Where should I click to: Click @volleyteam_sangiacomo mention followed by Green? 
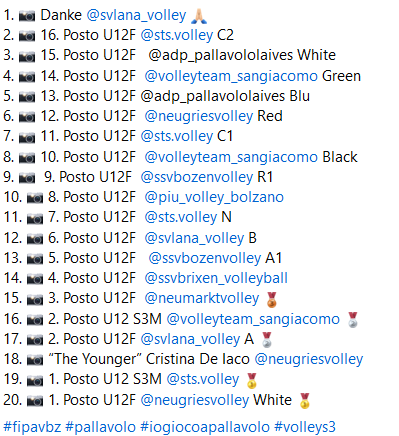click(x=231, y=76)
